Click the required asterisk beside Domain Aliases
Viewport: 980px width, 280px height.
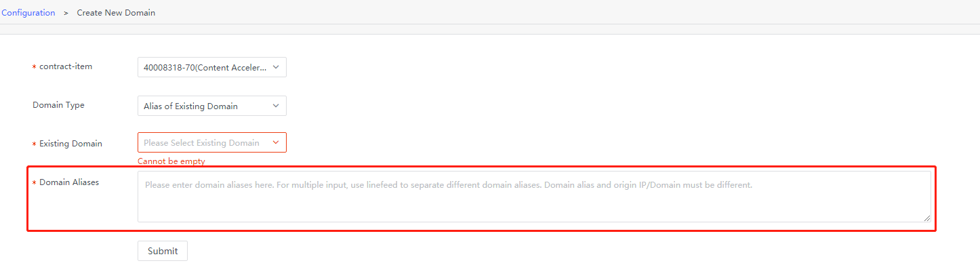(x=35, y=183)
